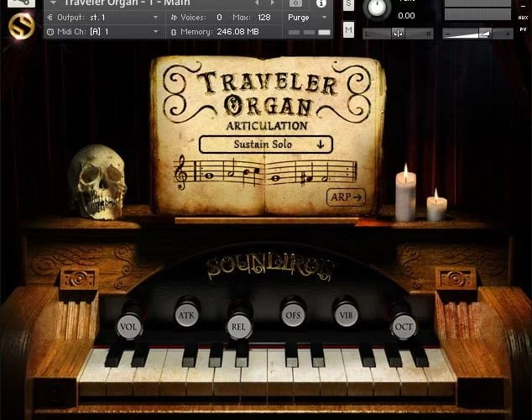Image resolution: width=532 pixels, height=420 pixels.
Task: Click the Max voices 128 field
Action: 263,18
